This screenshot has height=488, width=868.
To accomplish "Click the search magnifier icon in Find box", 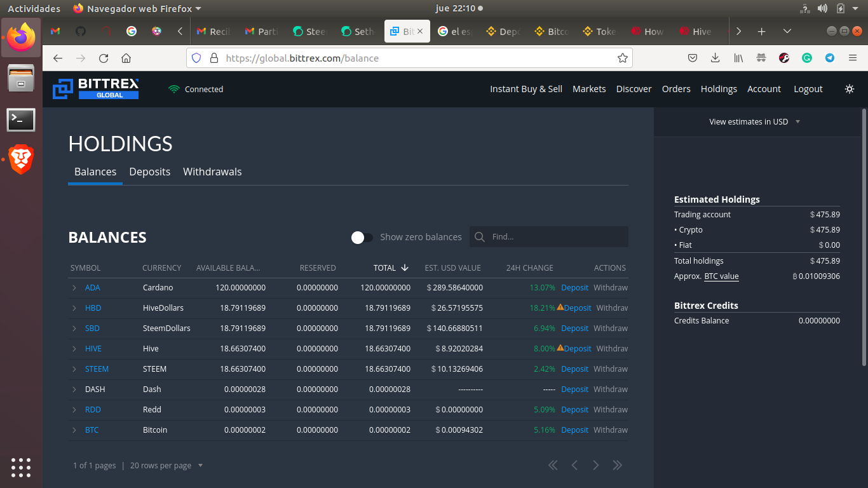I will coord(480,236).
